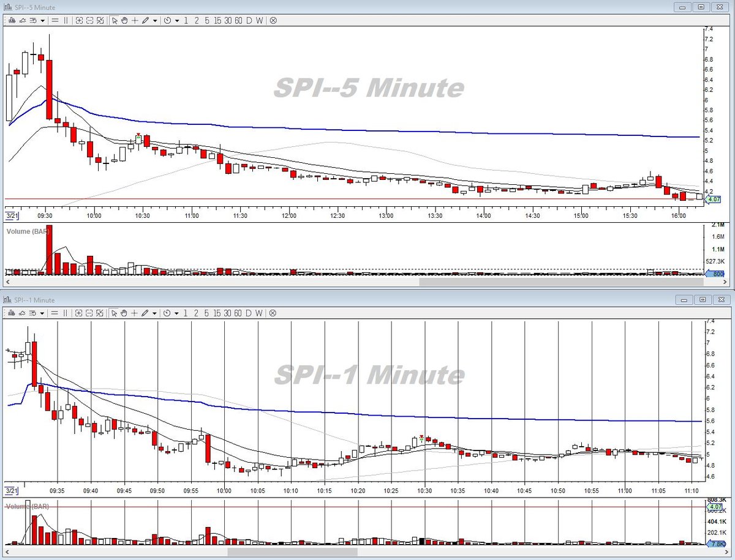This screenshot has width=735, height=560.
Task: Toggle horizontal lines icon in 5 Minute toolbar
Action: coord(55,20)
